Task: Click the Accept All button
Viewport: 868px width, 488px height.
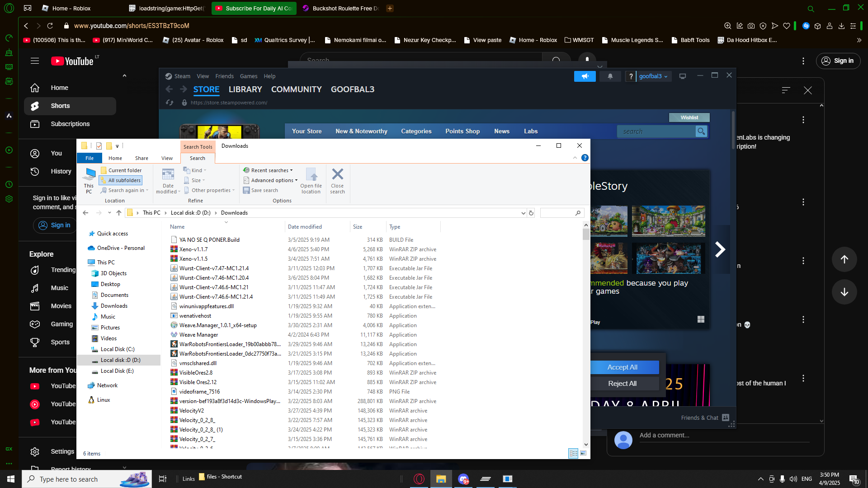Action: click(x=623, y=367)
